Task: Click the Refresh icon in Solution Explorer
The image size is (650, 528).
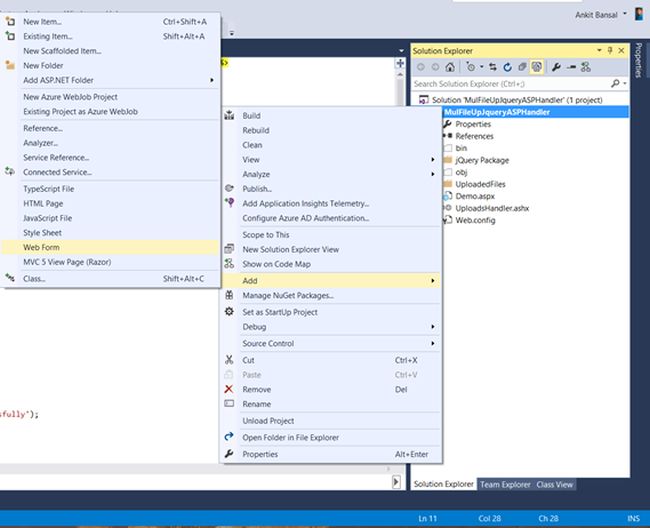Action: (x=507, y=67)
